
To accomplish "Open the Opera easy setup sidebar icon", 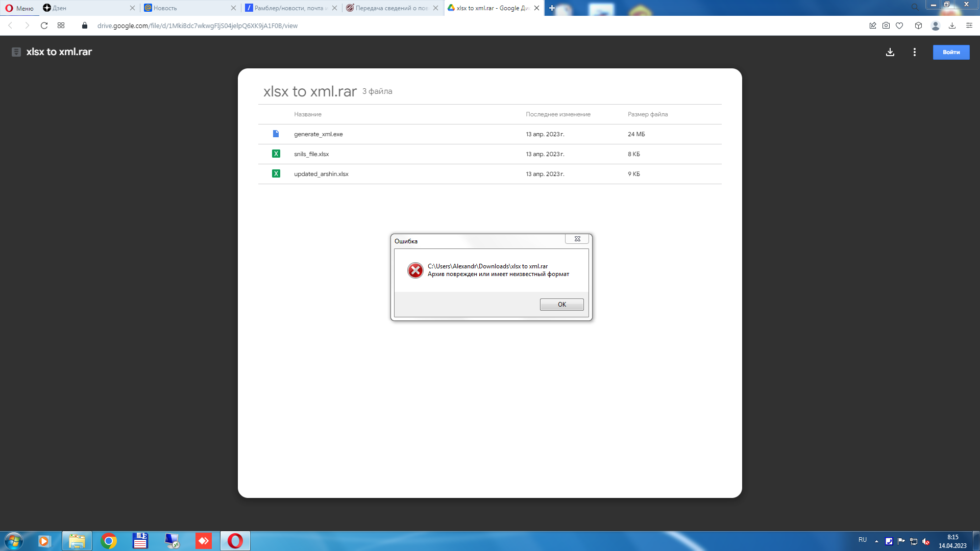I will pyautogui.click(x=969, y=26).
